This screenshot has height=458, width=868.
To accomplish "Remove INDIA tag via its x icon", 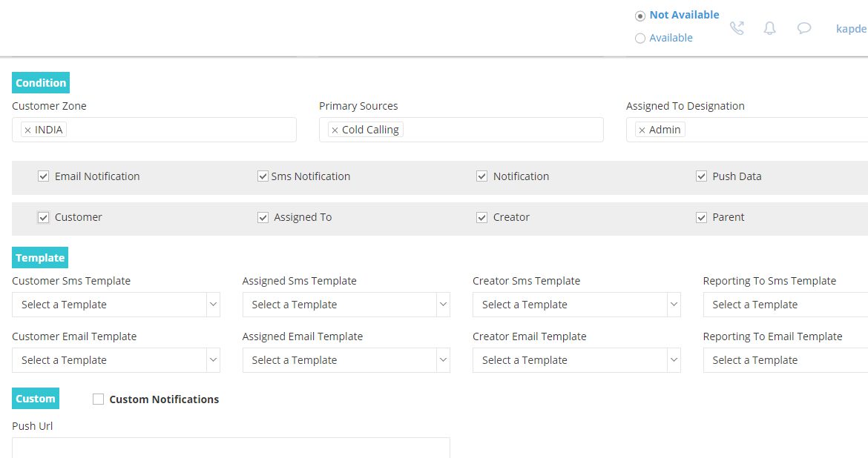I will 27,130.
